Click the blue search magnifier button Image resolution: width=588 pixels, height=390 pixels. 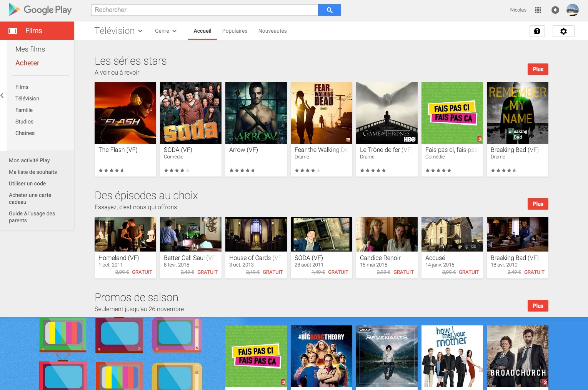pos(330,10)
